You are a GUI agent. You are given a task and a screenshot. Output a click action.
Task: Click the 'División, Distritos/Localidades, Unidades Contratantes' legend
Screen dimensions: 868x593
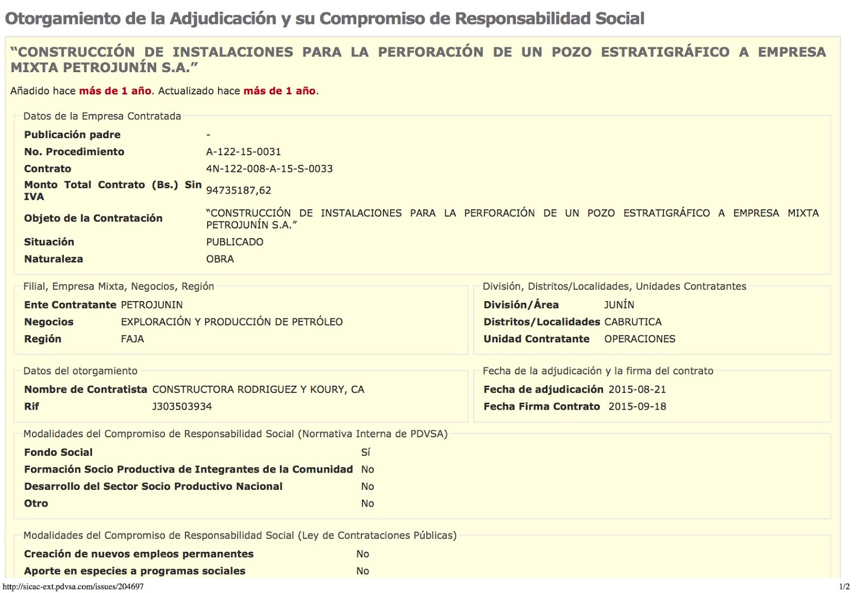click(x=615, y=286)
